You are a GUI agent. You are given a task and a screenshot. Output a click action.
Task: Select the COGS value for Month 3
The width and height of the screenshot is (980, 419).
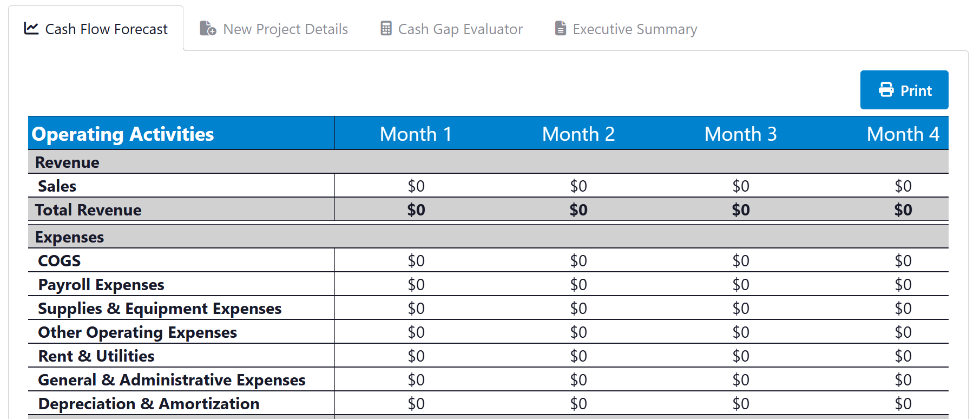[x=740, y=261]
